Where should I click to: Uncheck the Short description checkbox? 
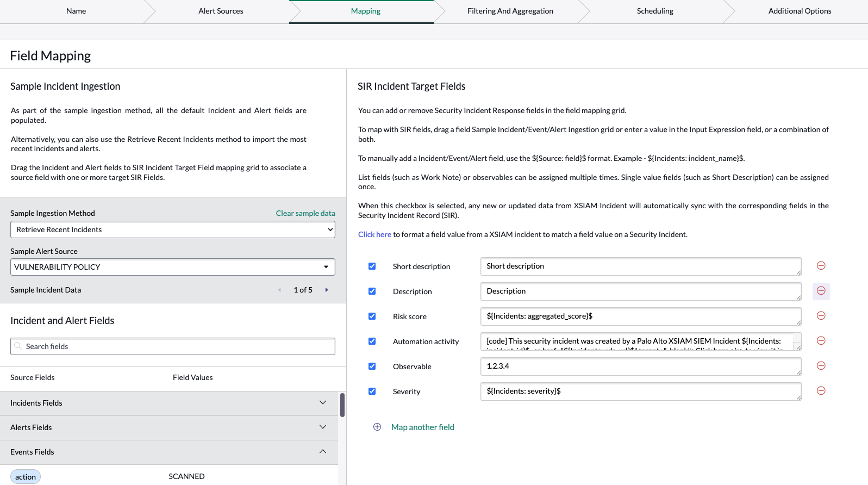coord(372,266)
